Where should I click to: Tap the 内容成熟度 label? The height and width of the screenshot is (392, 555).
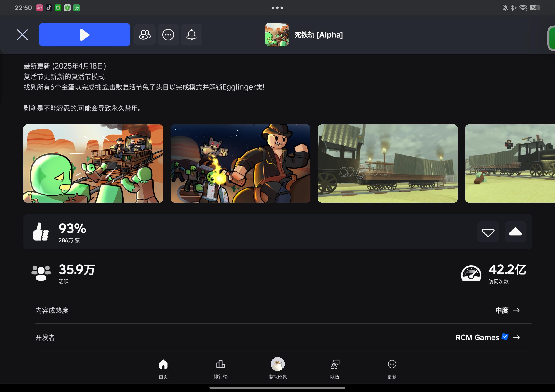click(52, 310)
